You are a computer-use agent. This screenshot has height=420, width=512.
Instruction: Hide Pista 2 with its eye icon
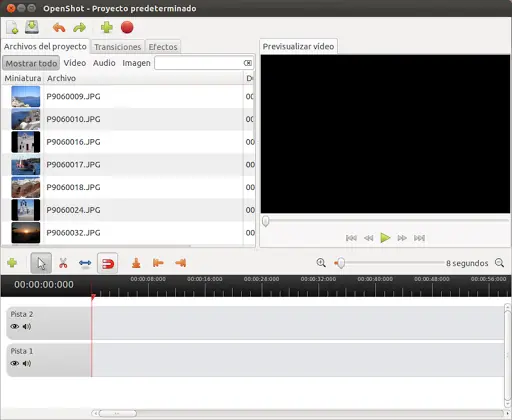pos(14,326)
